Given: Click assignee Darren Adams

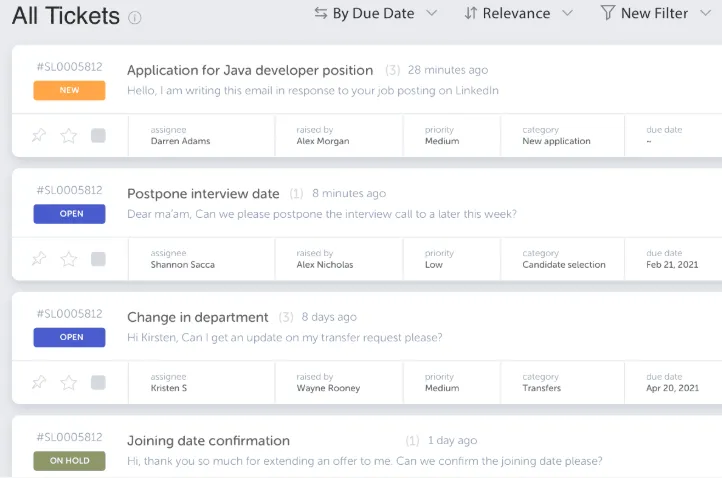Looking at the screenshot, I should pos(180,141).
